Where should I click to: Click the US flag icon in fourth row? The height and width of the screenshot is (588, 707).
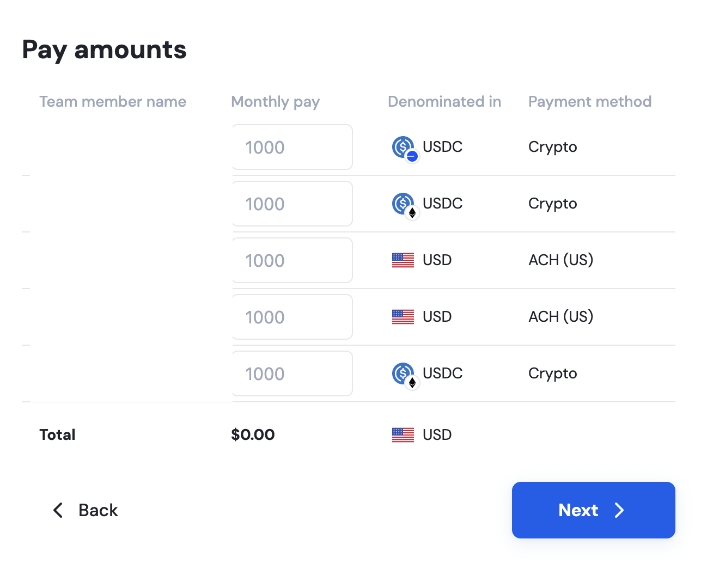(403, 317)
